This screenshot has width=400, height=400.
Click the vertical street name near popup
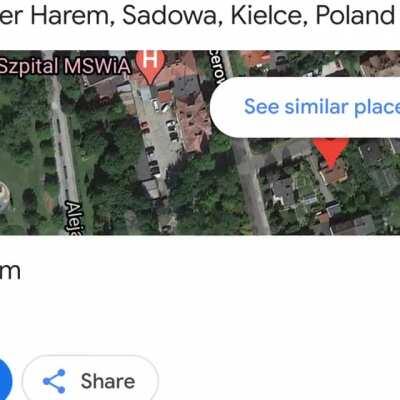(x=217, y=67)
